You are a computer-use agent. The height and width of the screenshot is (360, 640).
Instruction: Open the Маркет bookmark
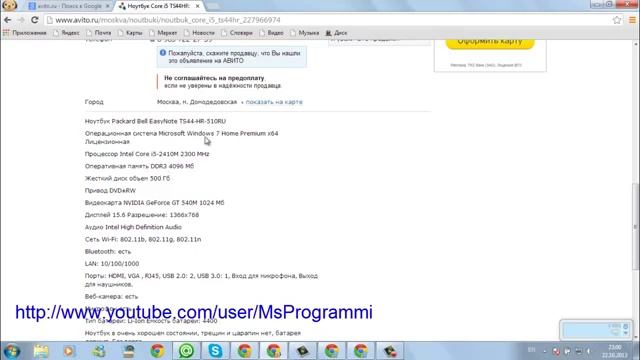[163, 33]
